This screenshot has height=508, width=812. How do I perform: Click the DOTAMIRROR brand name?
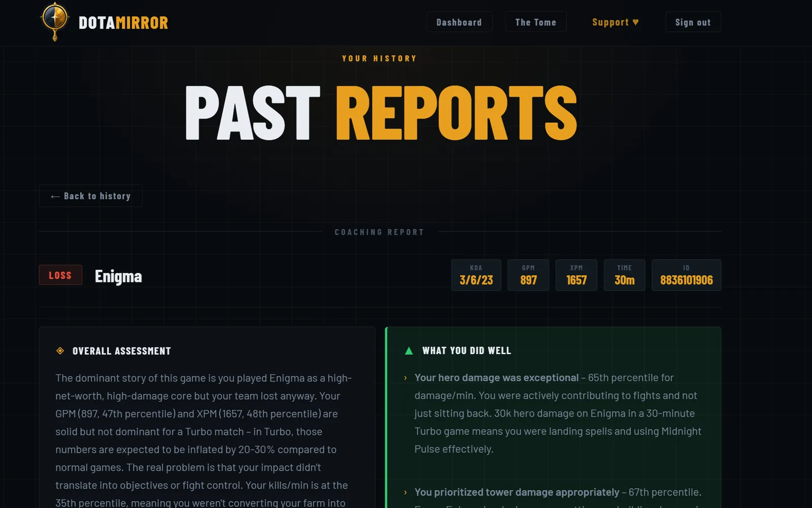tap(123, 23)
